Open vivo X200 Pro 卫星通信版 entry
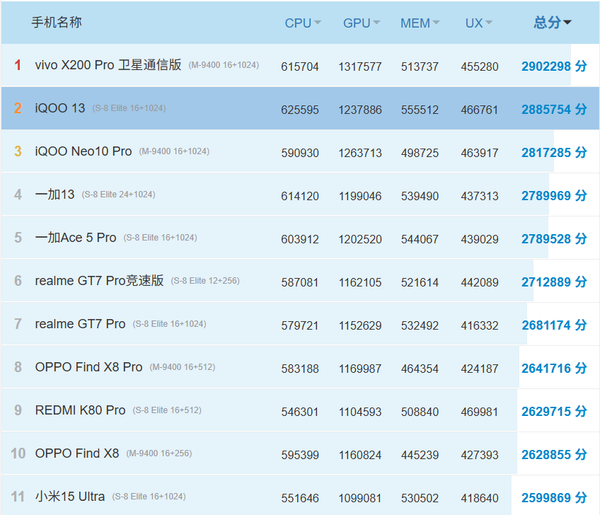Viewport: 600px width, 515px height. click(108, 66)
